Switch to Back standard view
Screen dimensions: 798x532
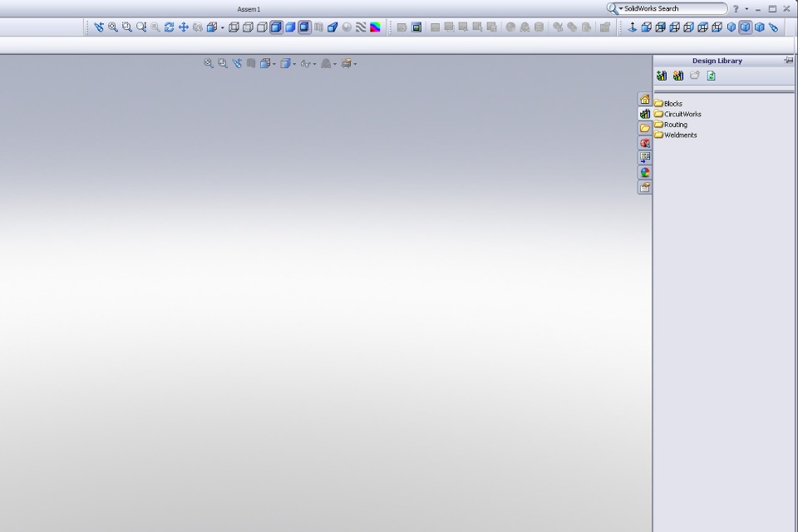coord(661,27)
